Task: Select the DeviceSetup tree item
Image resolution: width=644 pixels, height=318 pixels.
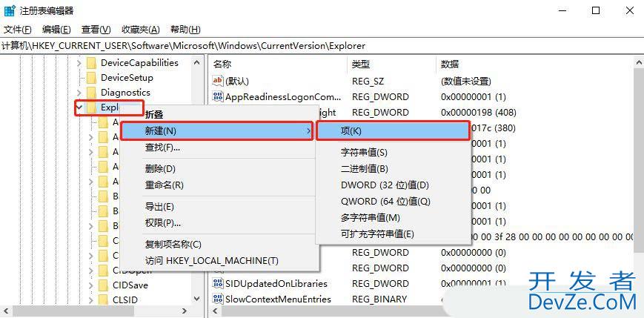Action: click(x=127, y=78)
